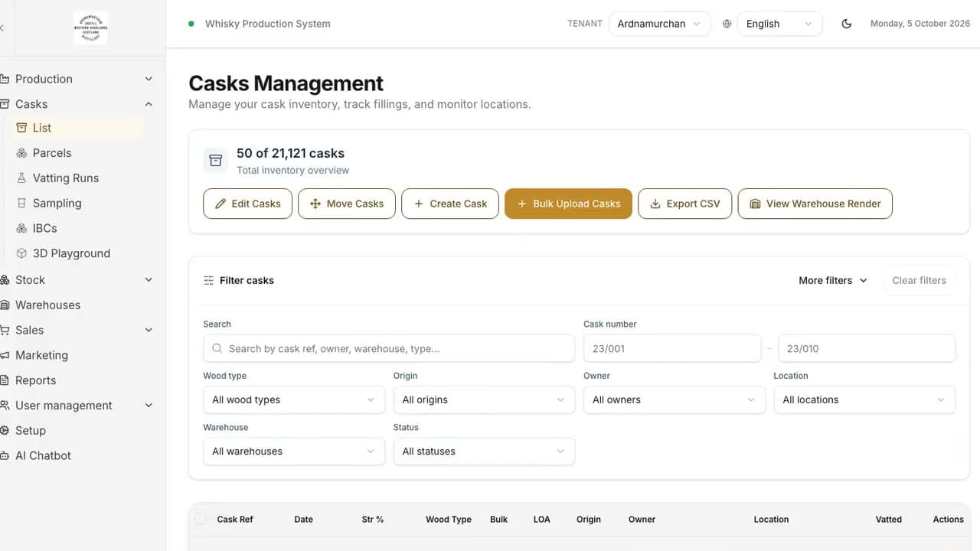Screen dimensions: 980x551
Task: Open the All wood types dropdown
Action: 293,399
